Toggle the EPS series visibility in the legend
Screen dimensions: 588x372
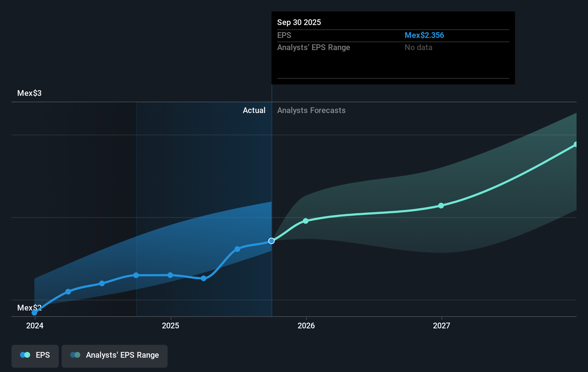pos(35,355)
